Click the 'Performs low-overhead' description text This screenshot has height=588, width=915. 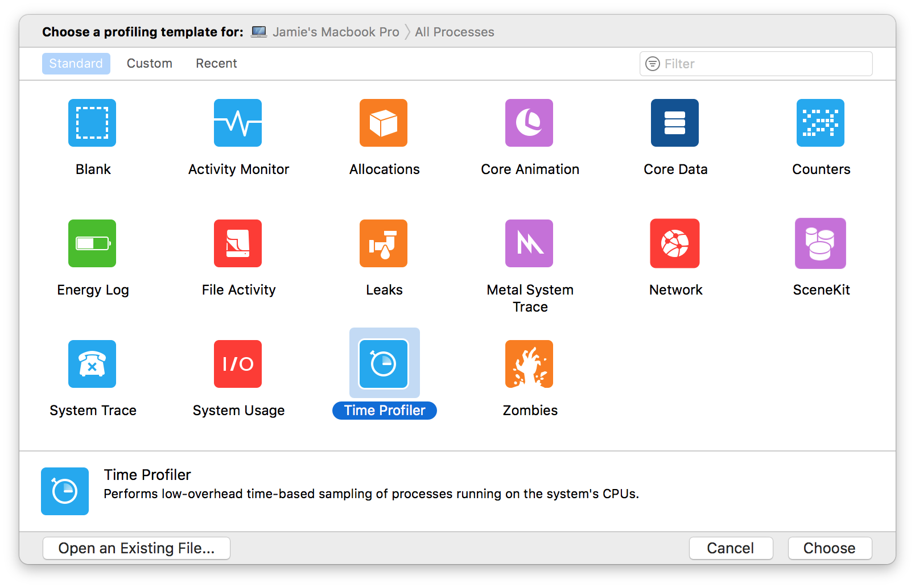click(x=372, y=494)
